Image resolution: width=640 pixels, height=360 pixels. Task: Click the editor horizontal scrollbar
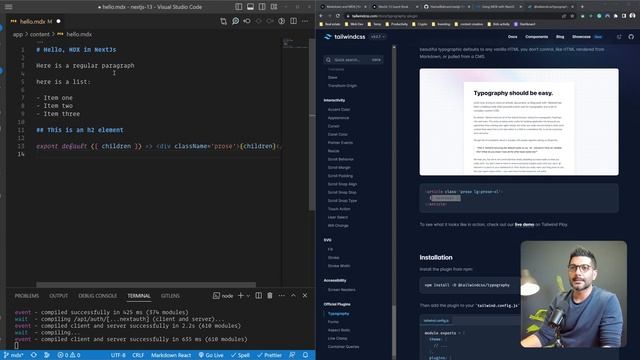click(146, 284)
